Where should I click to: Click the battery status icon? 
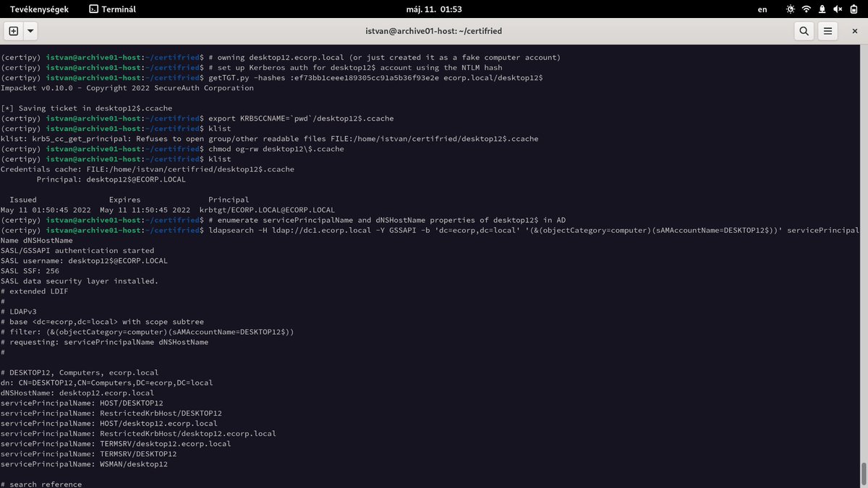click(x=854, y=9)
